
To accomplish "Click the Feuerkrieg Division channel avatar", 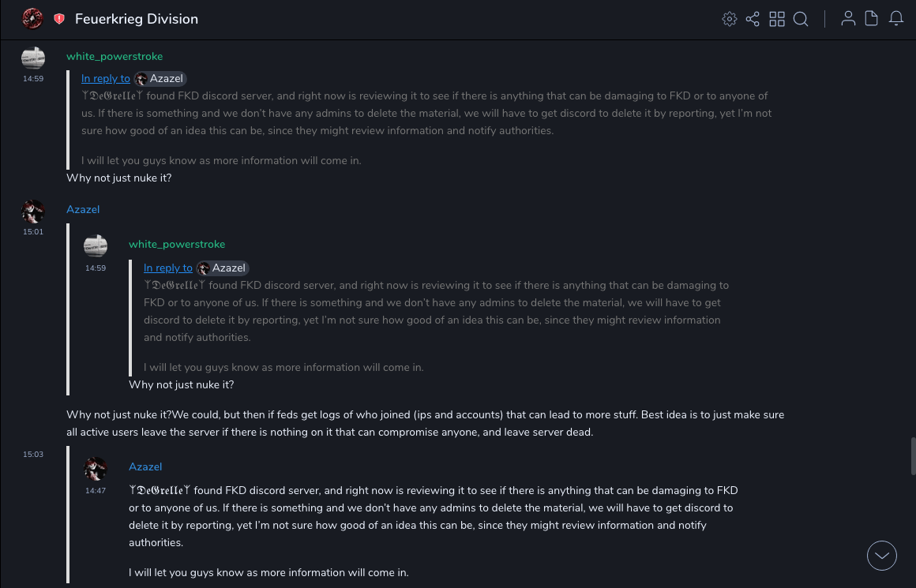I will (x=32, y=19).
